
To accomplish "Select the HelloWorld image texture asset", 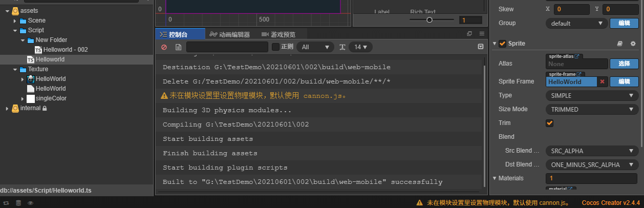I will coord(47,79).
